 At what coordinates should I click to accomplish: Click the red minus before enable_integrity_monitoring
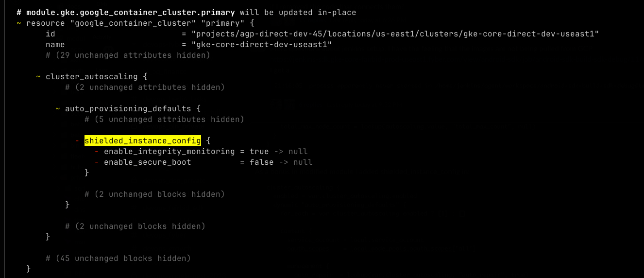(x=97, y=152)
